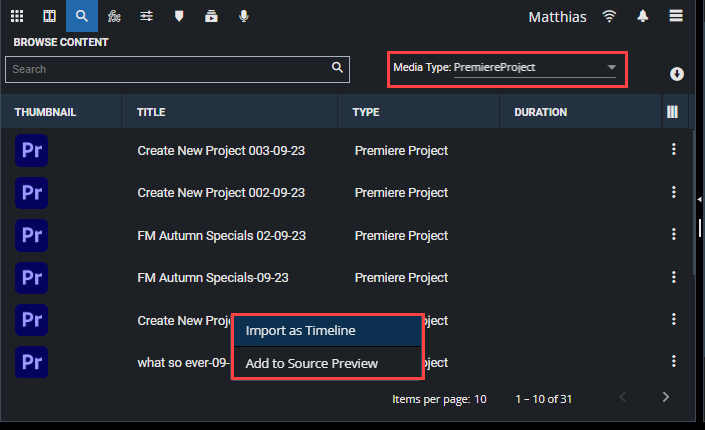Screen dimensions: 705x430
Task: Open the hamburger menu icon
Action: 677,16
